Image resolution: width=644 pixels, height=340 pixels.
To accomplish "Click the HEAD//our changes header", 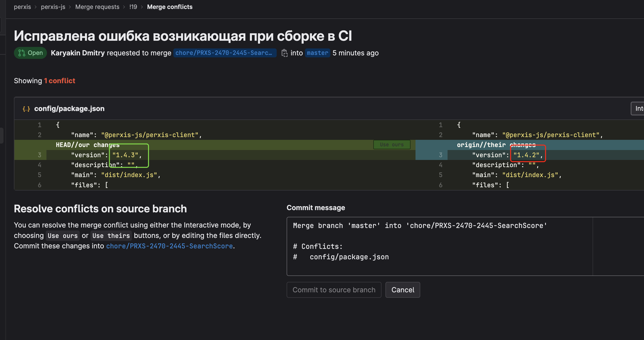I will (x=88, y=145).
